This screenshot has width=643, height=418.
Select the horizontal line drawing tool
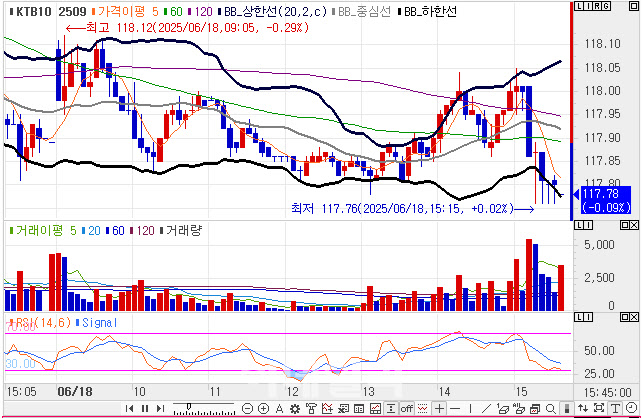(455, 408)
